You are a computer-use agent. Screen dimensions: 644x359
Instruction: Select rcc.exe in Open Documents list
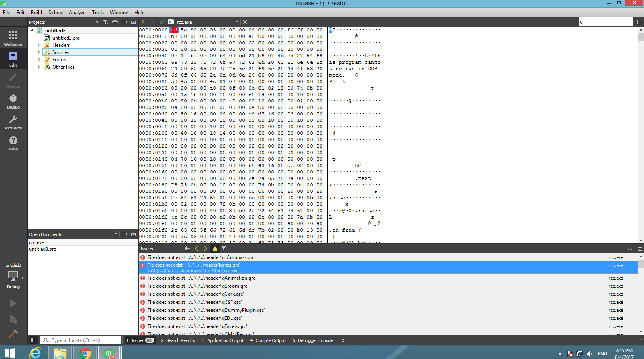click(83, 242)
